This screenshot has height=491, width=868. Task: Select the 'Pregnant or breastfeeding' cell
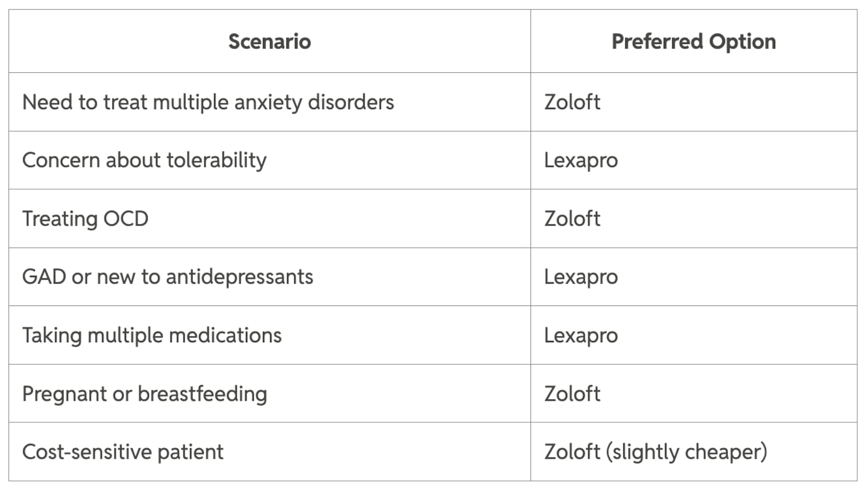click(x=145, y=393)
